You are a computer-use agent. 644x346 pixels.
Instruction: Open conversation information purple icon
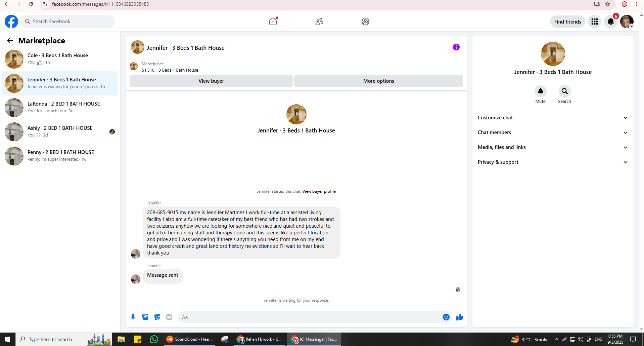(456, 47)
